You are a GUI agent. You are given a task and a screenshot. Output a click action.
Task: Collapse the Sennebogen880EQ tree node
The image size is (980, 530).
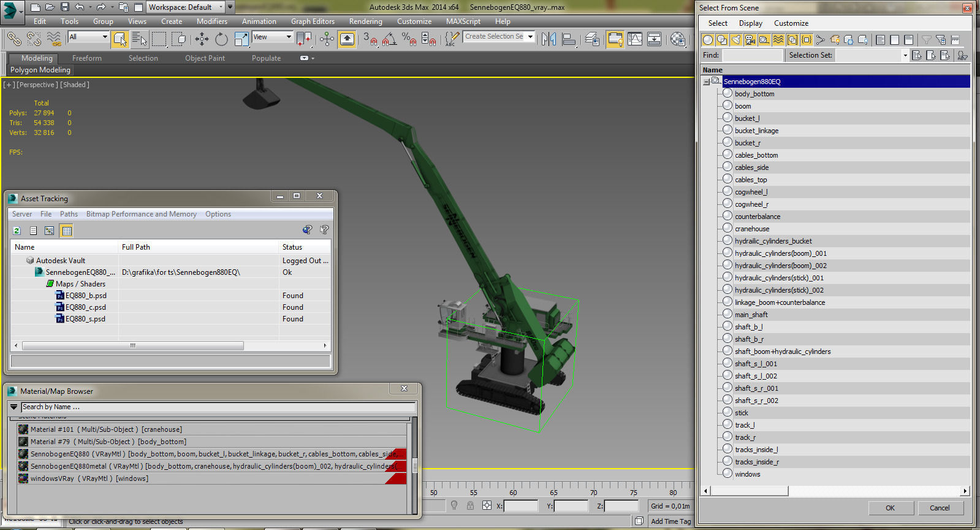point(706,82)
